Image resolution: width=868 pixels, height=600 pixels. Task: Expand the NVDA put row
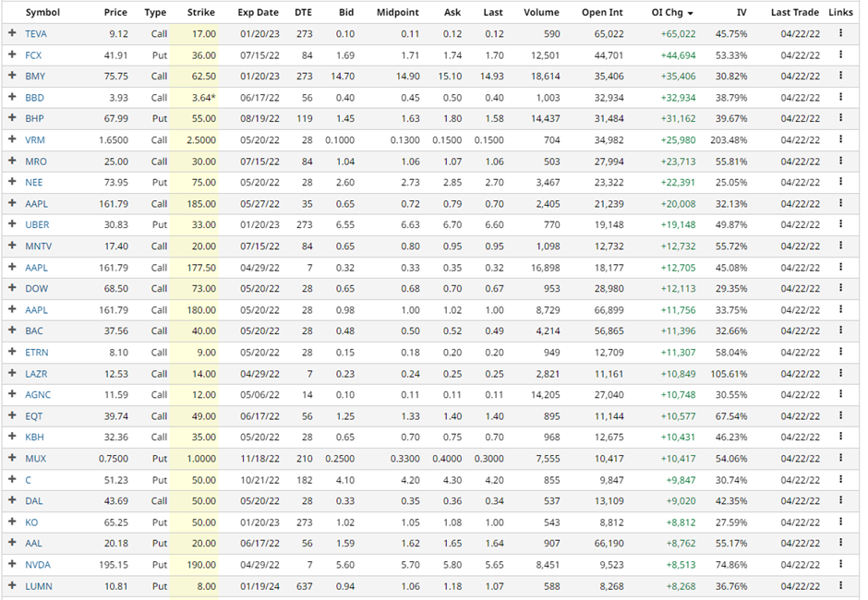click(12, 564)
